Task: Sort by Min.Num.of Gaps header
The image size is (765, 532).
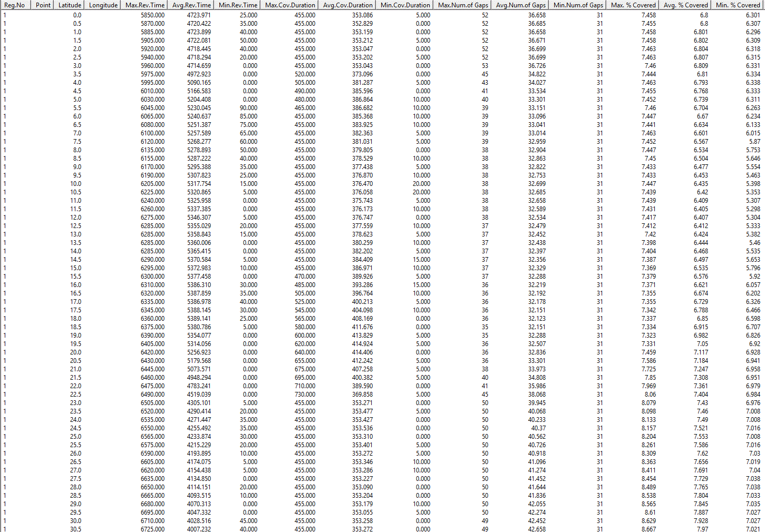Action: [x=578, y=5]
